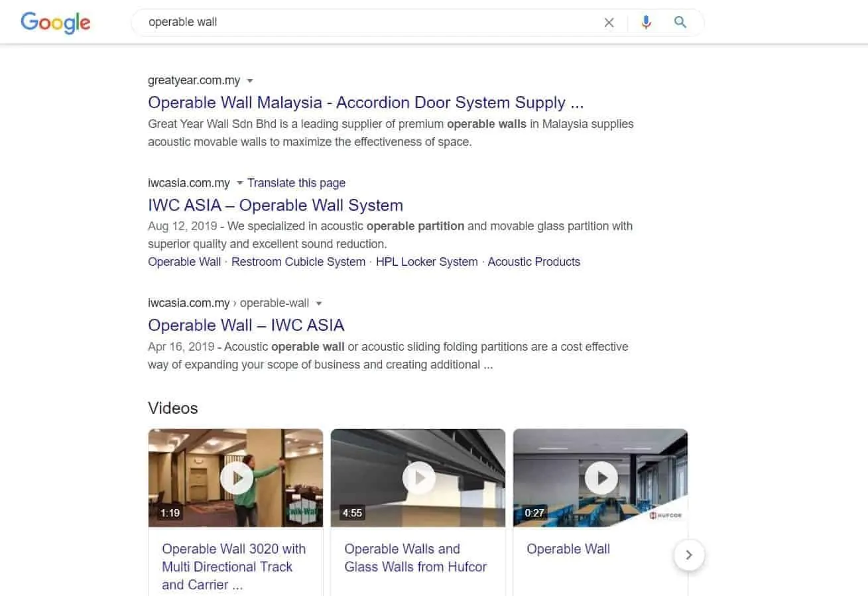The height and width of the screenshot is (596, 868).
Task: Open HPL Locker System sitelink
Action: click(x=427, y=262)
